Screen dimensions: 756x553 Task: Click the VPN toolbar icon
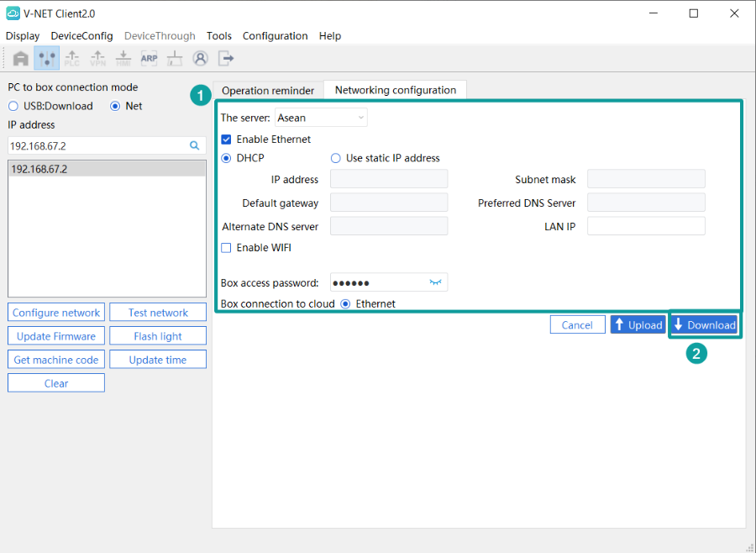tap(98, 58)
